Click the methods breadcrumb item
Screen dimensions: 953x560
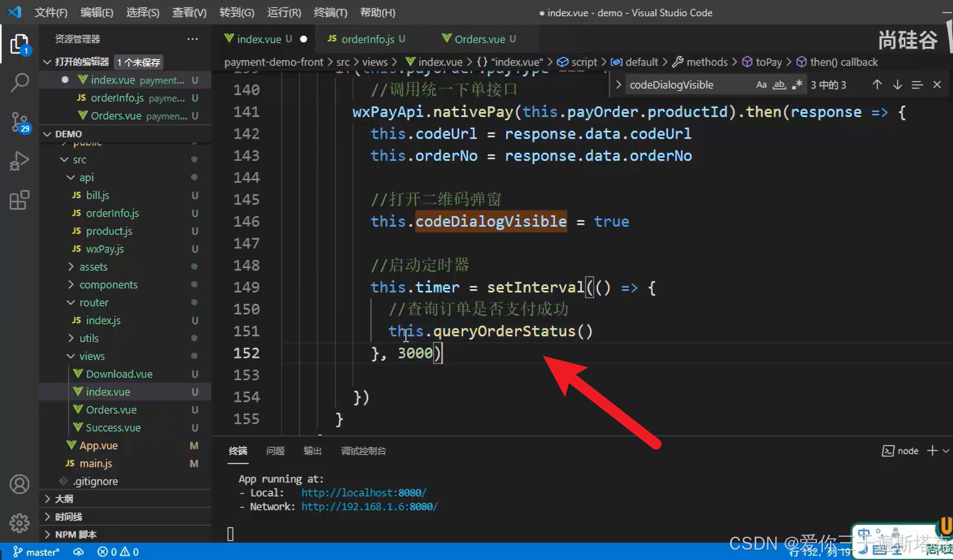(706, 62)
